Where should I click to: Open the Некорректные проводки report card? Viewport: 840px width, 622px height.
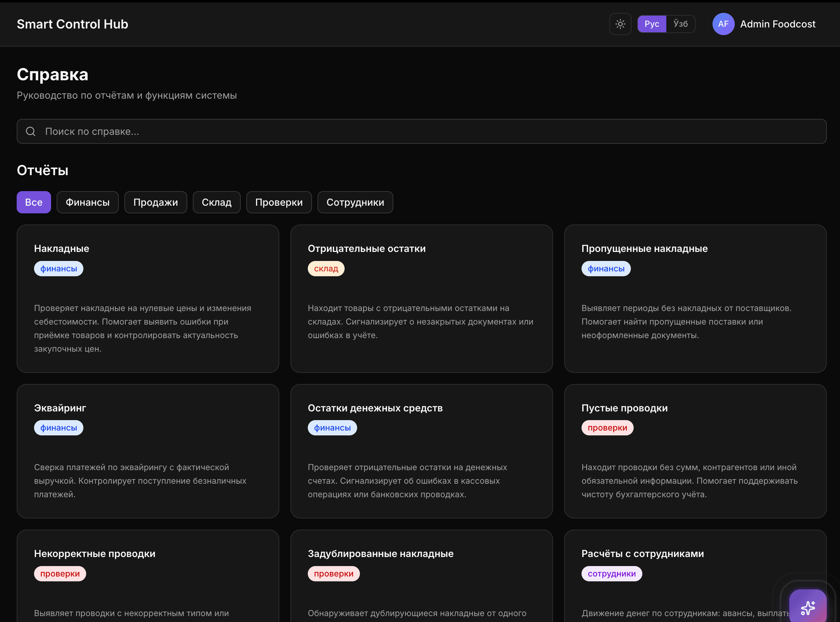pyautogui.click(x=148, y=576)
